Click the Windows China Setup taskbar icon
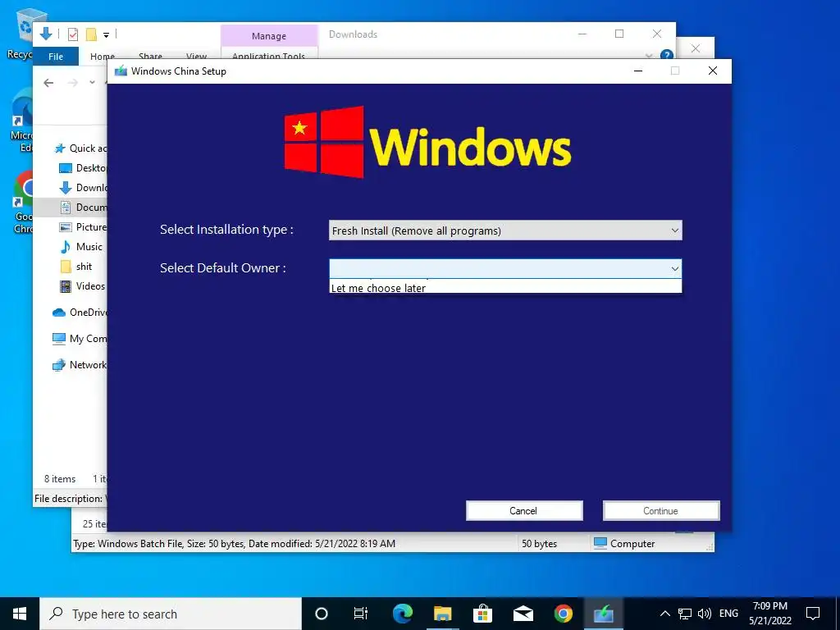The image size is (840, 630). pos(603,614)
